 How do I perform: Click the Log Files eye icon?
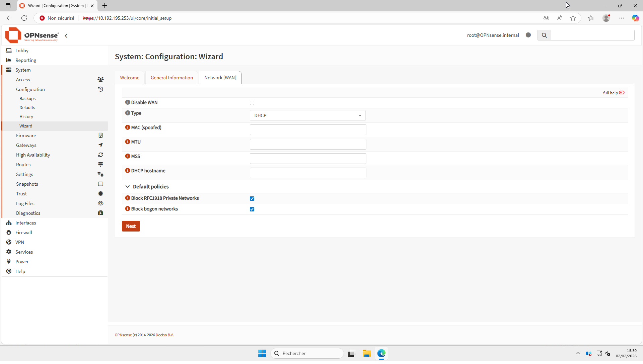point(100,203)
